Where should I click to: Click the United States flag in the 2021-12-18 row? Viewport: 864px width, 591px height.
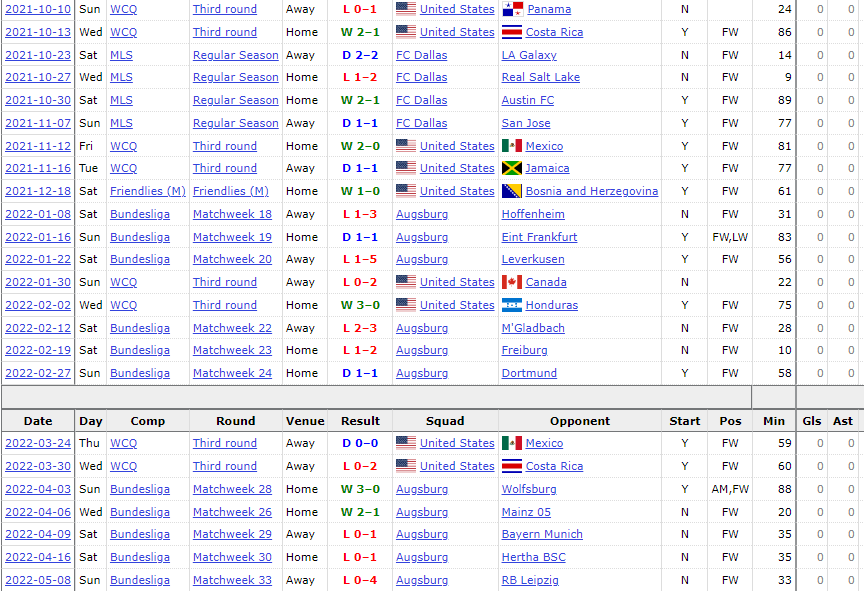pyautogui.click(x=406, y=191)
